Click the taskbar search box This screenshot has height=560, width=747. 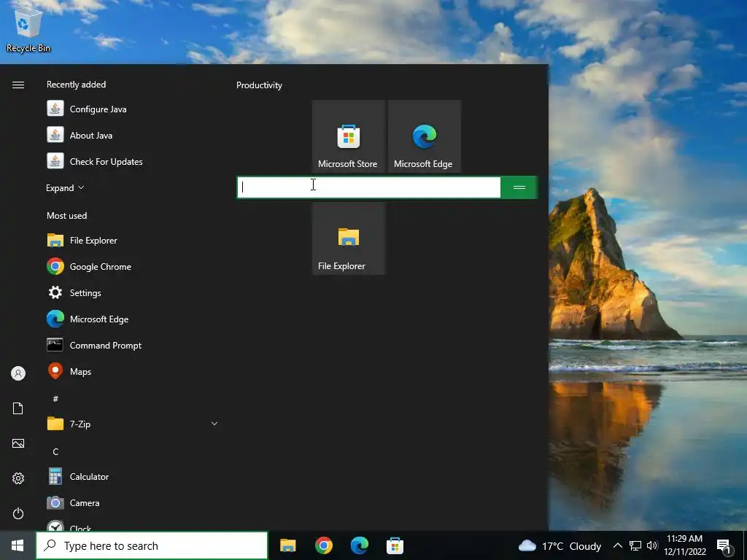click(152, 545)
